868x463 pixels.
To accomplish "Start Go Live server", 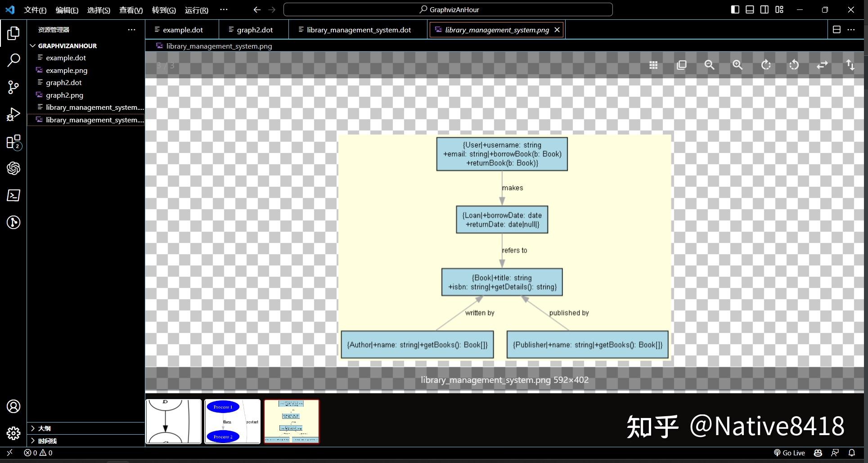I will tap(789, 453).
